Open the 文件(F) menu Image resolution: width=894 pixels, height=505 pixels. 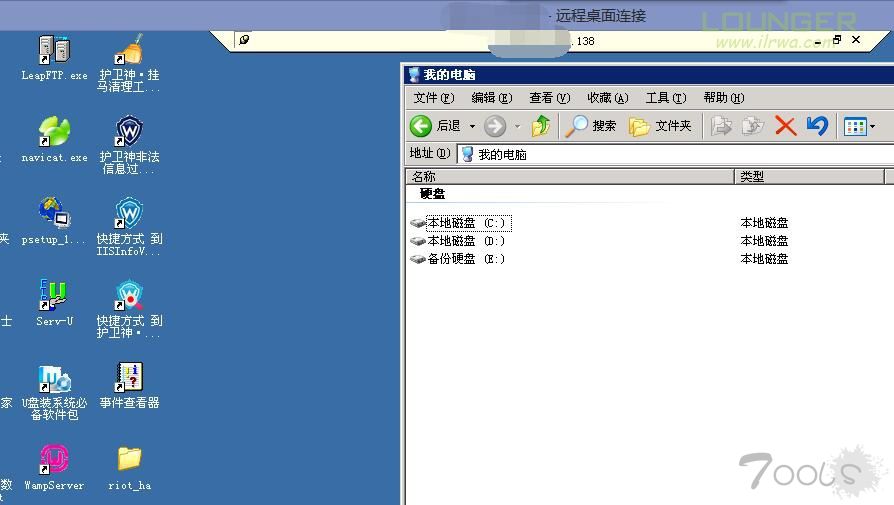click(x=433, y=98)
